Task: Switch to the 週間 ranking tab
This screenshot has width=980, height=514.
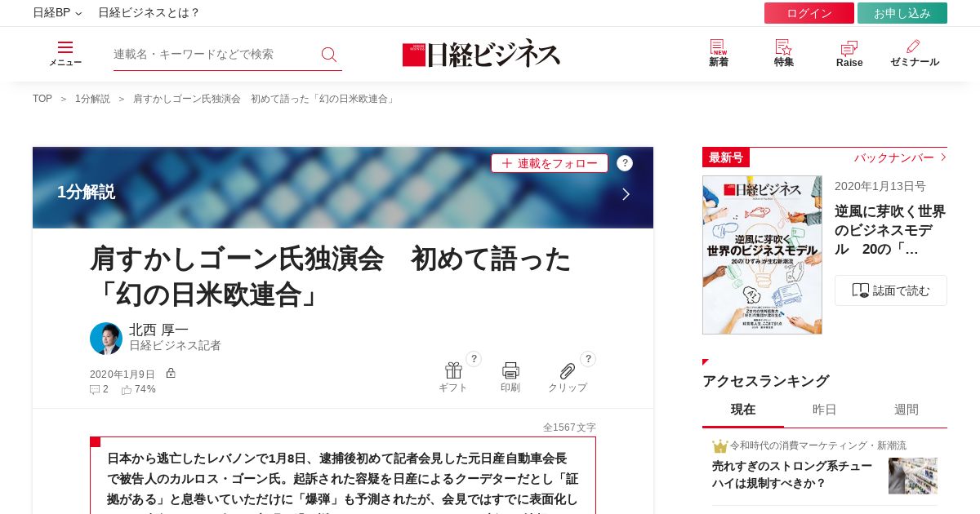Action: pyautogui.click(x=906, y=410)
